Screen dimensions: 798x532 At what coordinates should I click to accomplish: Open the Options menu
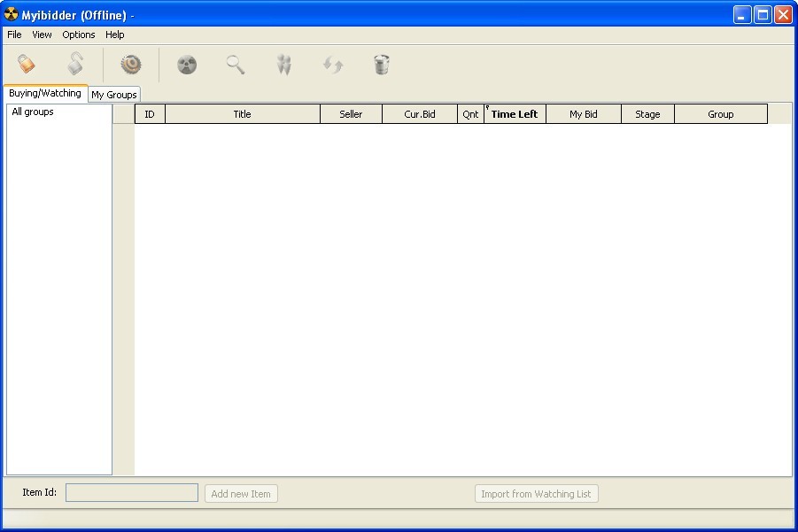pos(78,35)
